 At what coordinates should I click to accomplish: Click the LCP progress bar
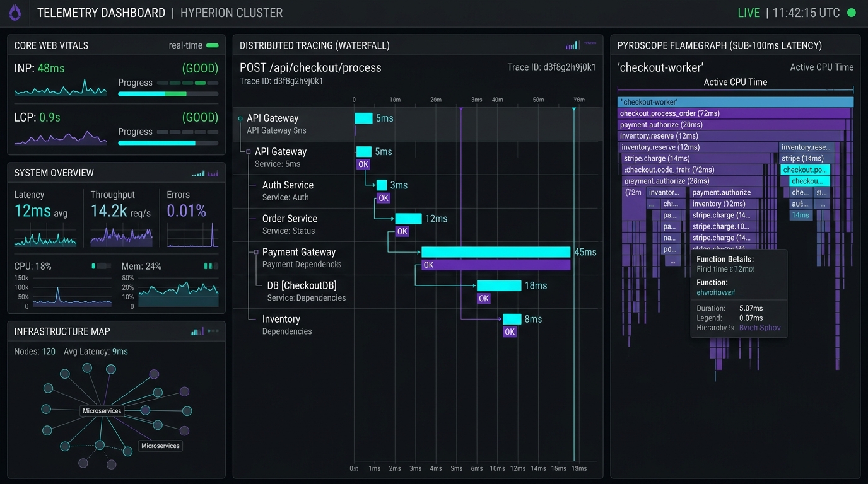tap(168, 143)
